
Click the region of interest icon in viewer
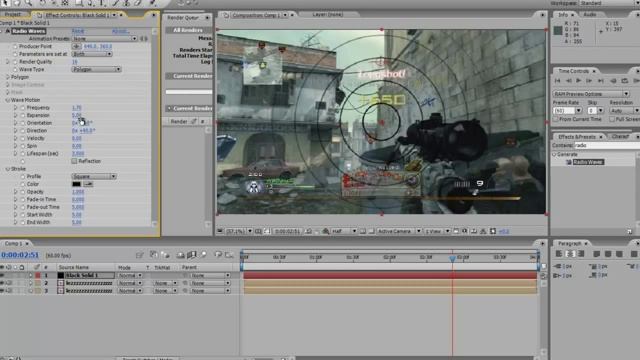[x=363, y=231]
